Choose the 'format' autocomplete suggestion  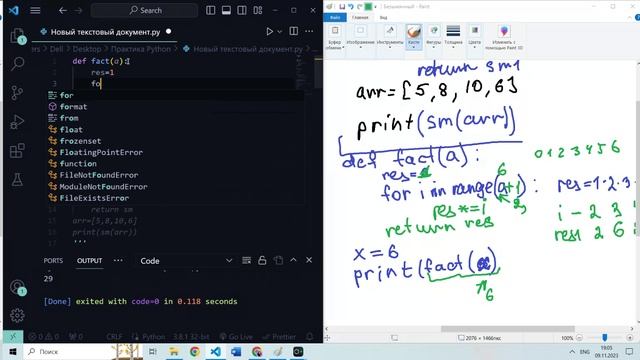(176, 107)
